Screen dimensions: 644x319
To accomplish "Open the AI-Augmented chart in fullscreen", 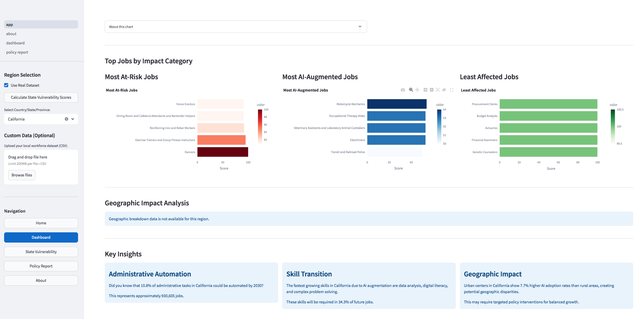I will 452,90.
